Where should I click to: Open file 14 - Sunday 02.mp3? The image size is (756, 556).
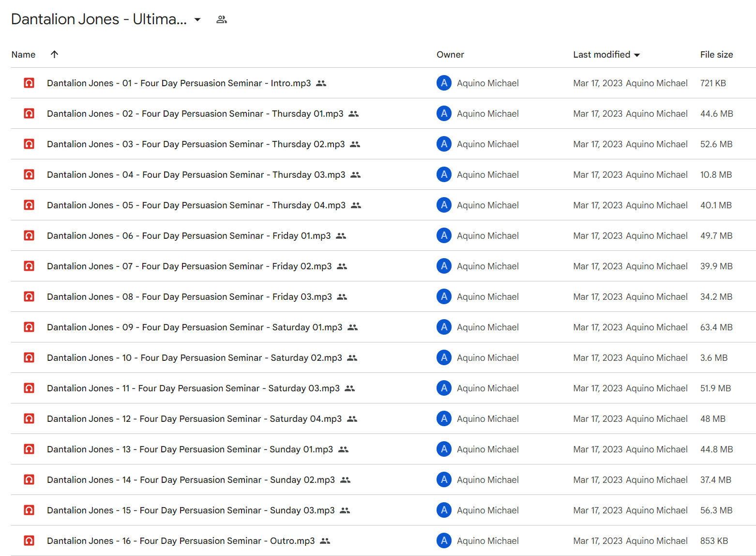191,480
